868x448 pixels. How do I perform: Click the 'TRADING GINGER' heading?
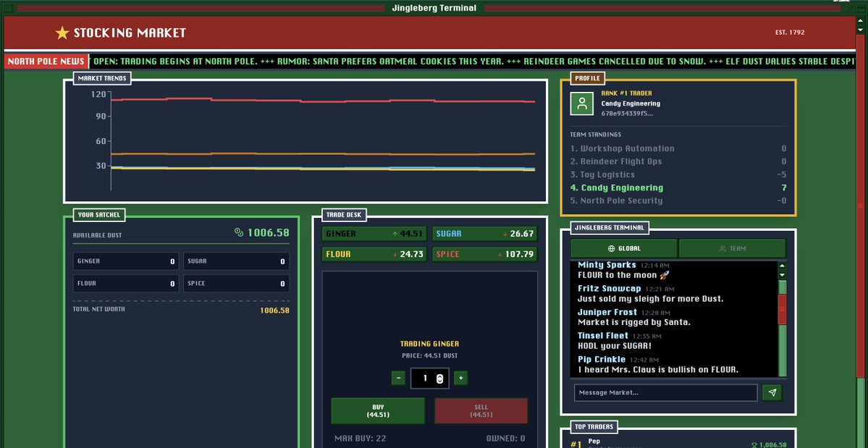pos(429,344)
